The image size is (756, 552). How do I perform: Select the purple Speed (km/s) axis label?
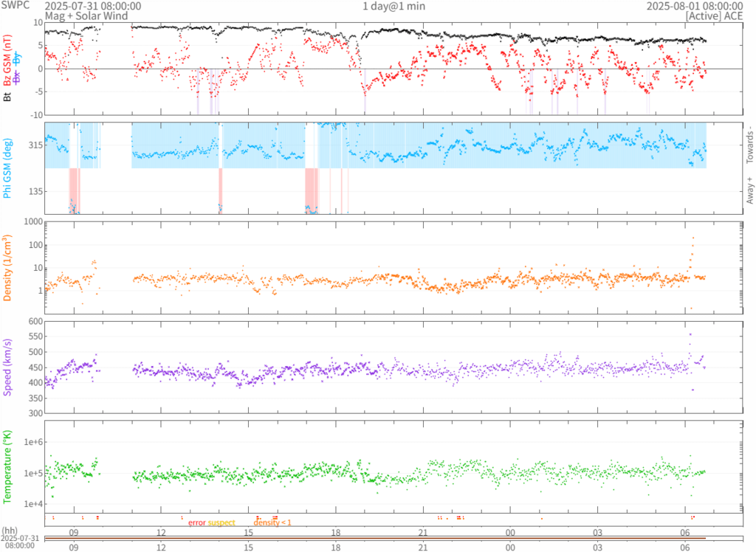point(8,367)
